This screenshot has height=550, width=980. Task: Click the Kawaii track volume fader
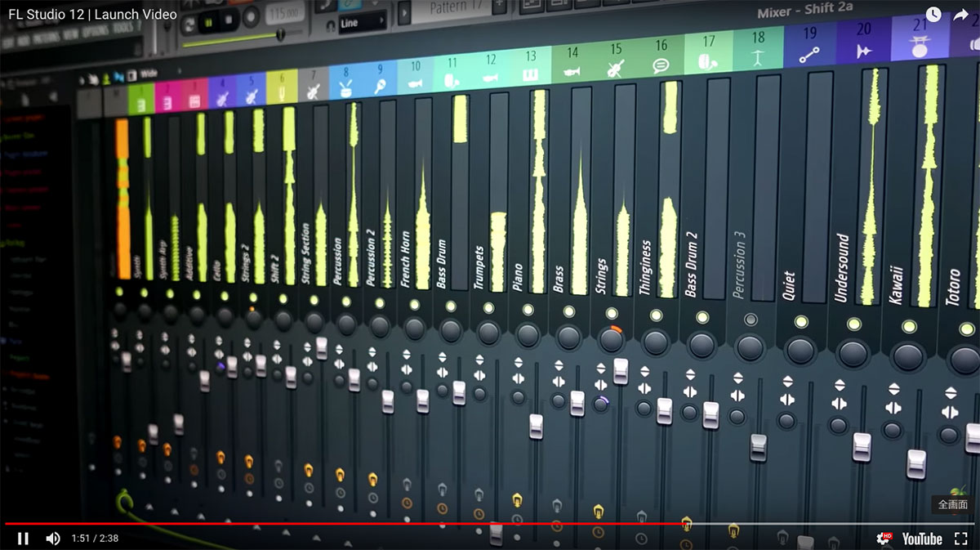tap(916, 463)
